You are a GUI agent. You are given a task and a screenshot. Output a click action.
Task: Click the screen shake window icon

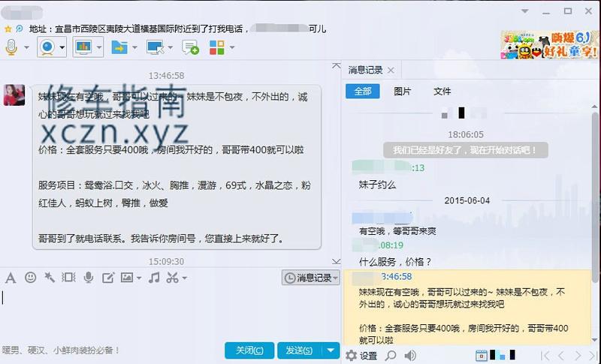click(x=68, y=278)
